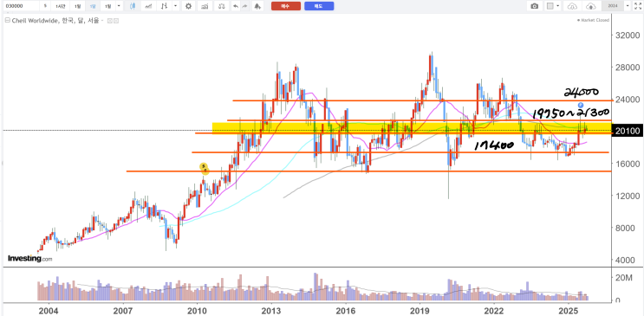Click the 030000 symbol search field
The image size is (644, 316).
pos(21,6)
